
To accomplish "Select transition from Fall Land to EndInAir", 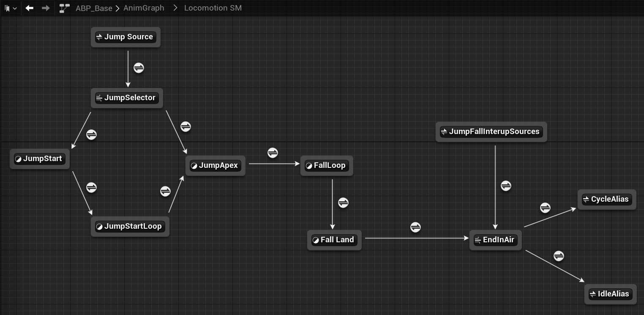I will (x=415, y=227).
